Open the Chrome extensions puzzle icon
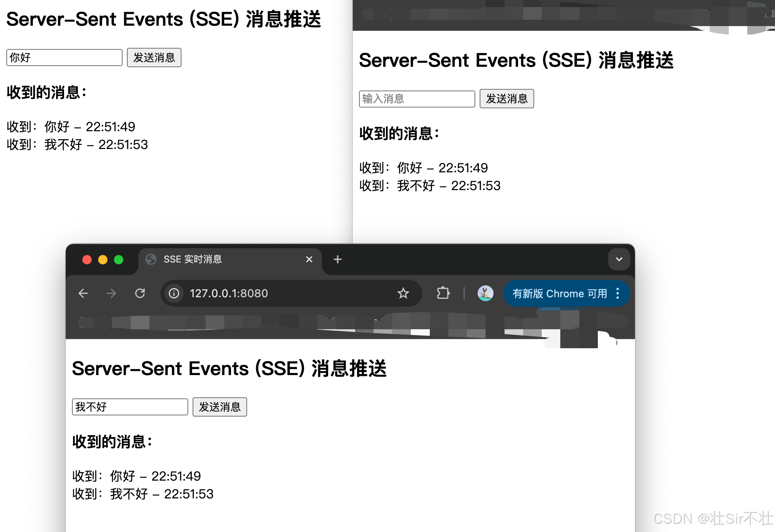Viewport: 775px width, 532px height. tap(443, 293)
